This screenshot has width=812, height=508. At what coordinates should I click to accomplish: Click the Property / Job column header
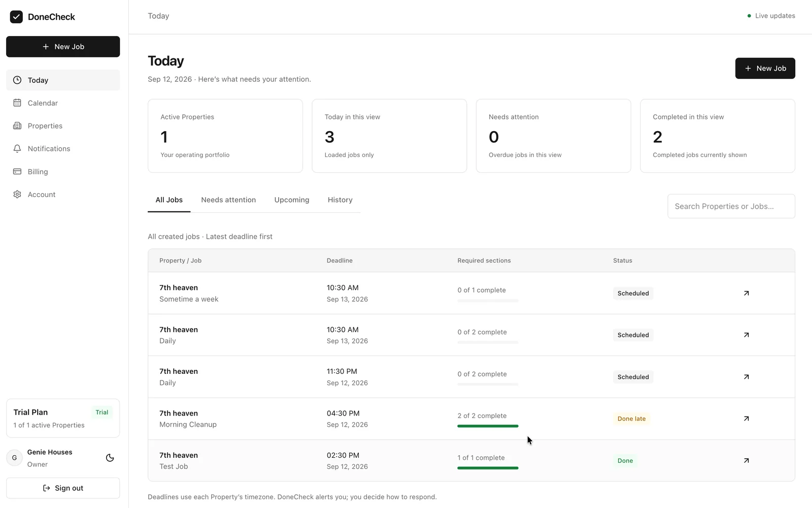180,261
